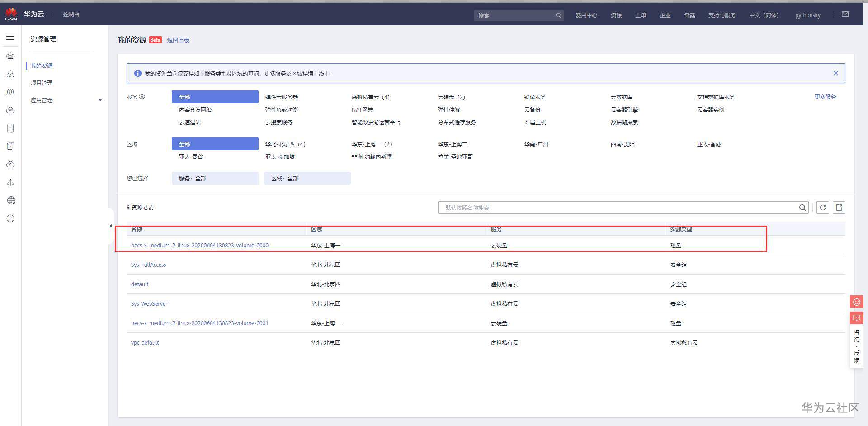The image size is (868, 426).
Task: Click the red smiley feedback icon
Action: pos(857,302)
